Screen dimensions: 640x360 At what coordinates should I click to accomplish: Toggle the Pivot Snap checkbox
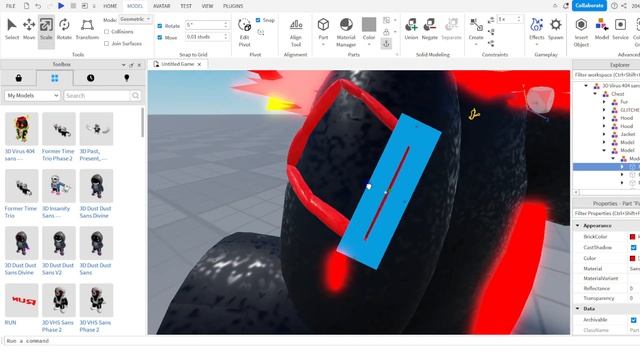[258, 20]
